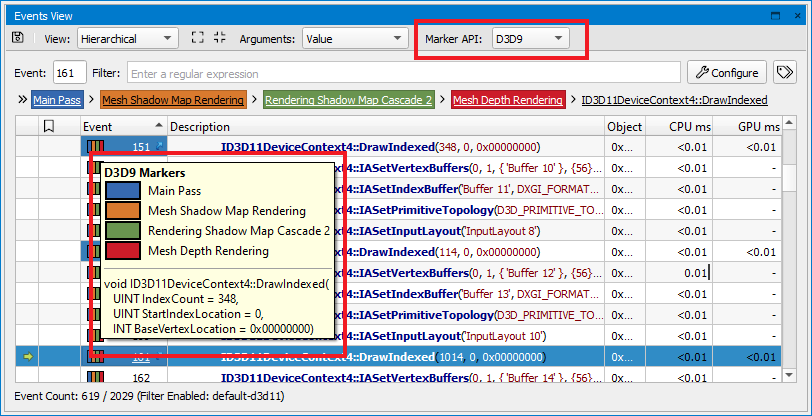Go to Main Pass breadcrumb link

tap(58, 100)
